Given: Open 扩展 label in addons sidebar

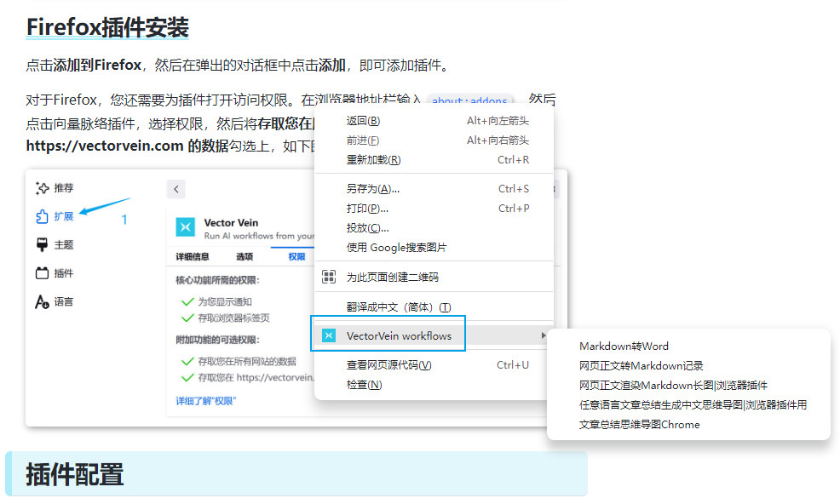Looking at the screenshot, I should tap(64, 216).
